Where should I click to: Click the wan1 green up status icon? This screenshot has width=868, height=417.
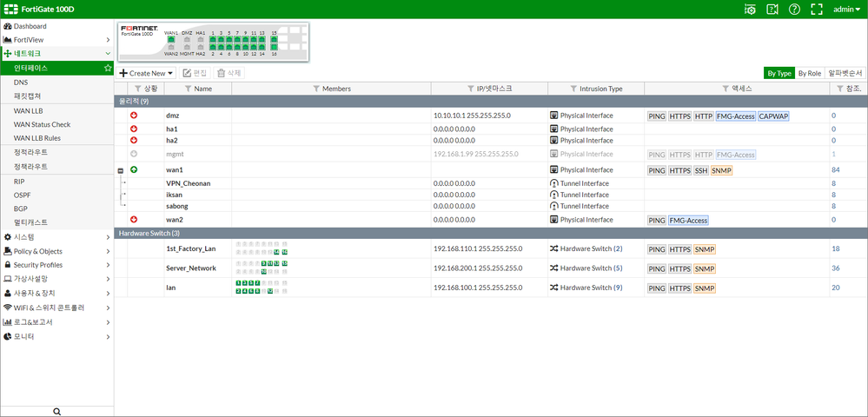click(x=134, y=169)
